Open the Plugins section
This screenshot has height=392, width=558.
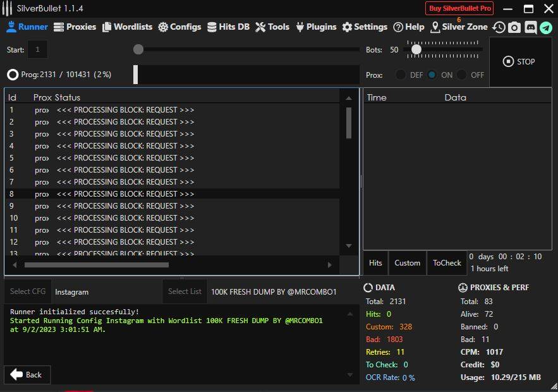click(x=315, y=27)
